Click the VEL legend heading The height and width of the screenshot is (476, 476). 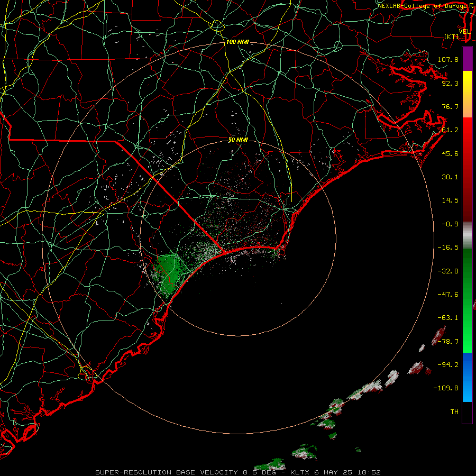tap(465, 32)
